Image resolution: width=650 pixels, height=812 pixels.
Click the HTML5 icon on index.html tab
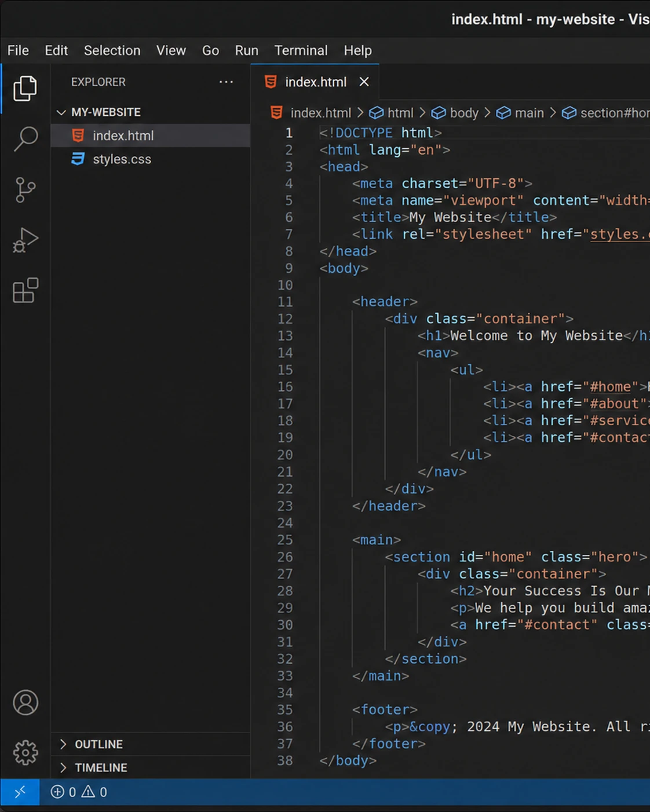(x=271, y=82)
